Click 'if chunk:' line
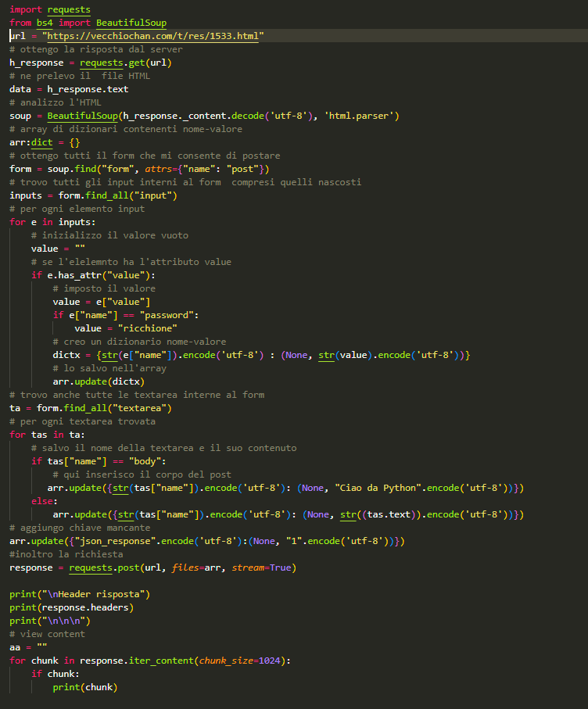The width and height of the screenshot is (588, 709). (56, 674)
